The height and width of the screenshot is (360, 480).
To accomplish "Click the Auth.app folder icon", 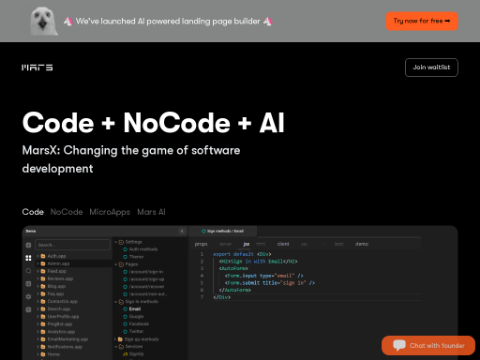I will coord(43,256).
